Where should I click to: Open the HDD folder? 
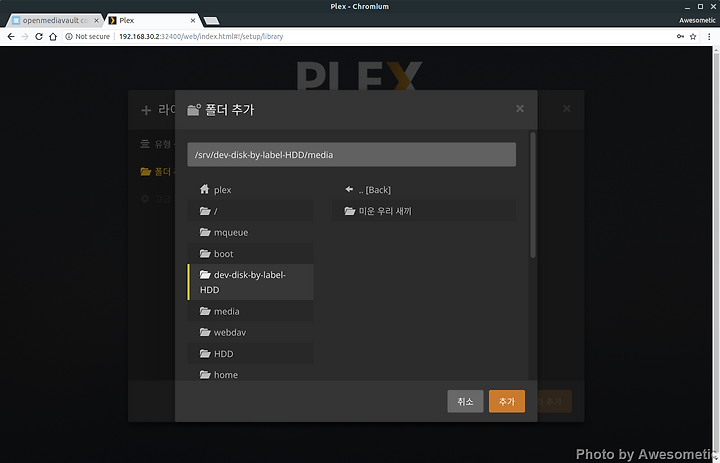coord(250,354)
